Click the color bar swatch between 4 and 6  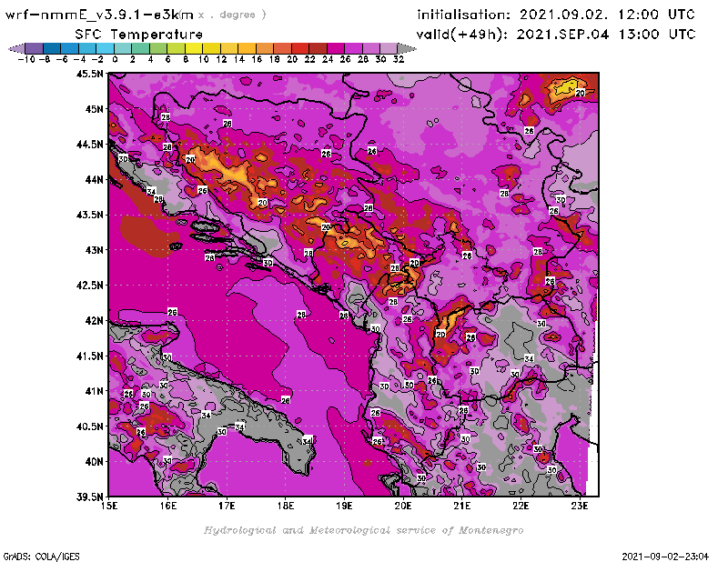[x=158, y=49]
